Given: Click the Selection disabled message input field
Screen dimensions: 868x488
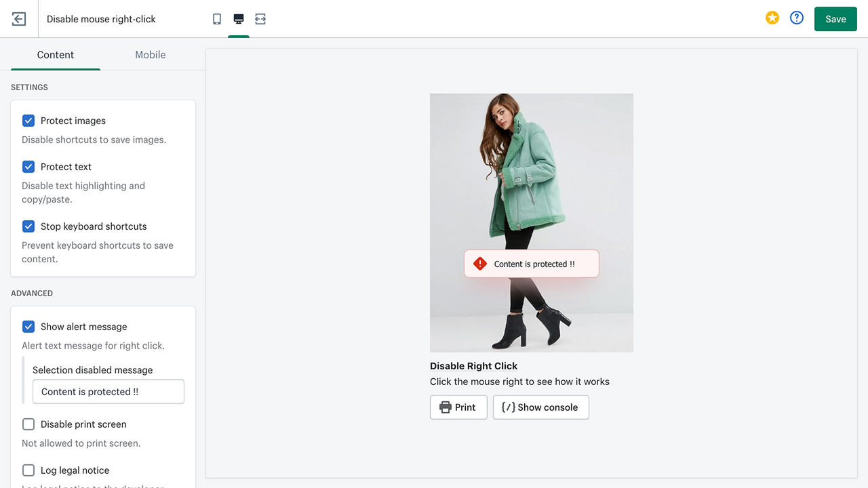Looking at the screenshot, I should point(108,392).
